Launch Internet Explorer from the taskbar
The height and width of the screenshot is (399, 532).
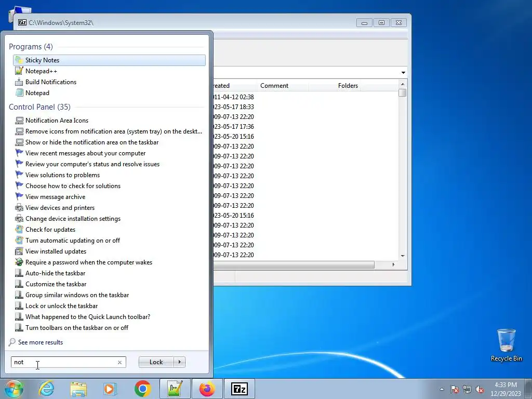[46, 389]
